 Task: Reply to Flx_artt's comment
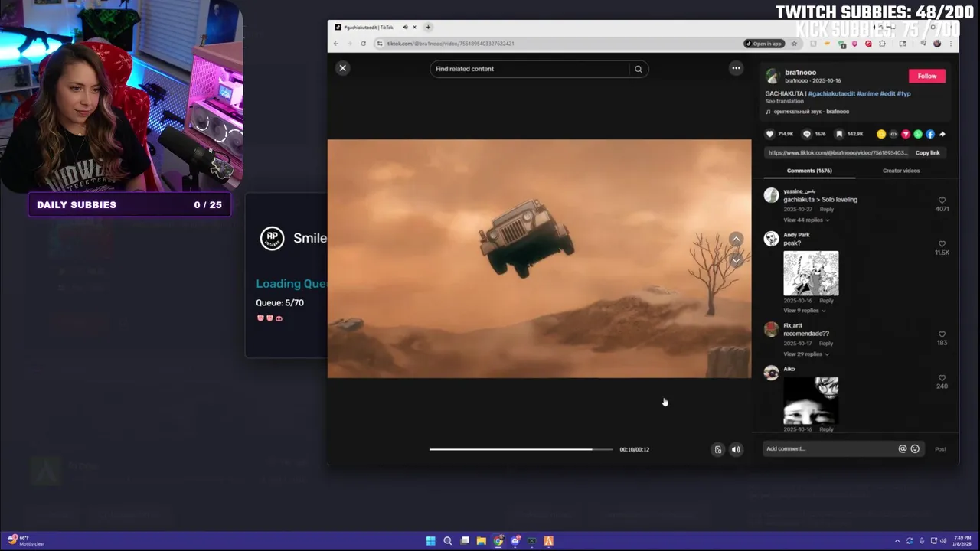click(827, 344)
